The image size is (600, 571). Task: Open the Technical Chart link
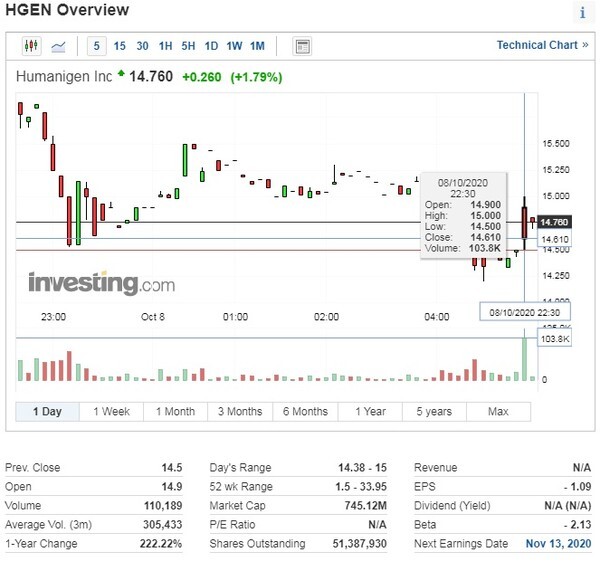[542, 45]
